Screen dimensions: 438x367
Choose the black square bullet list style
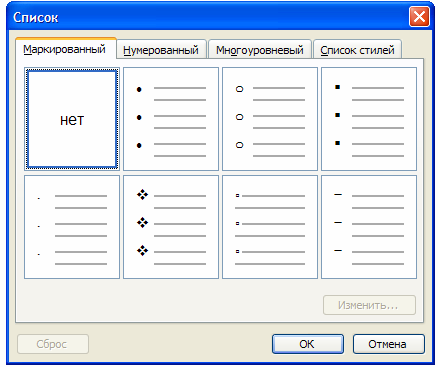(x=369, y=119)
